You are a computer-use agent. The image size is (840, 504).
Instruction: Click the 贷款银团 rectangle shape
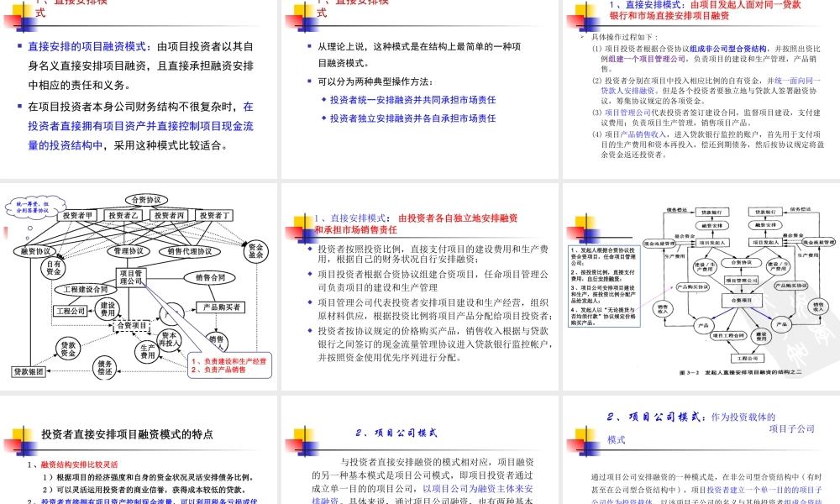[29, 370]
